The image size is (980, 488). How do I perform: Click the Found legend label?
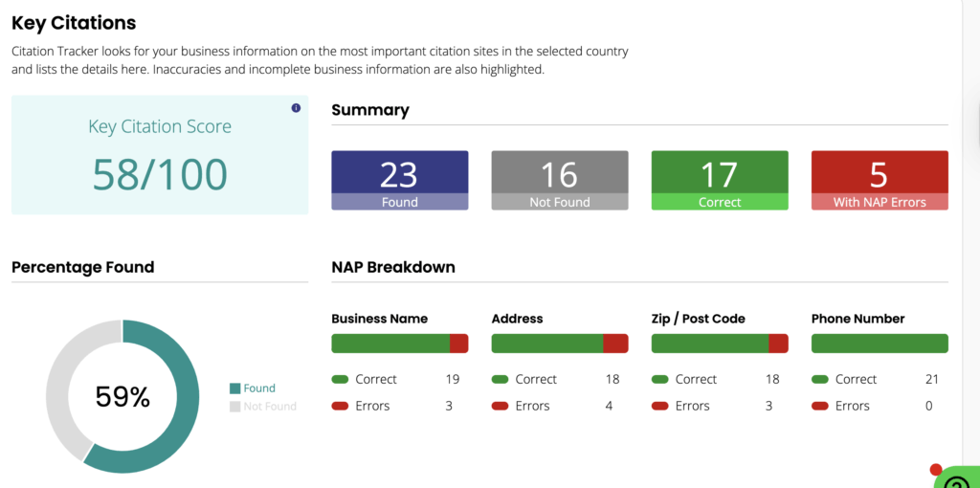259,388
